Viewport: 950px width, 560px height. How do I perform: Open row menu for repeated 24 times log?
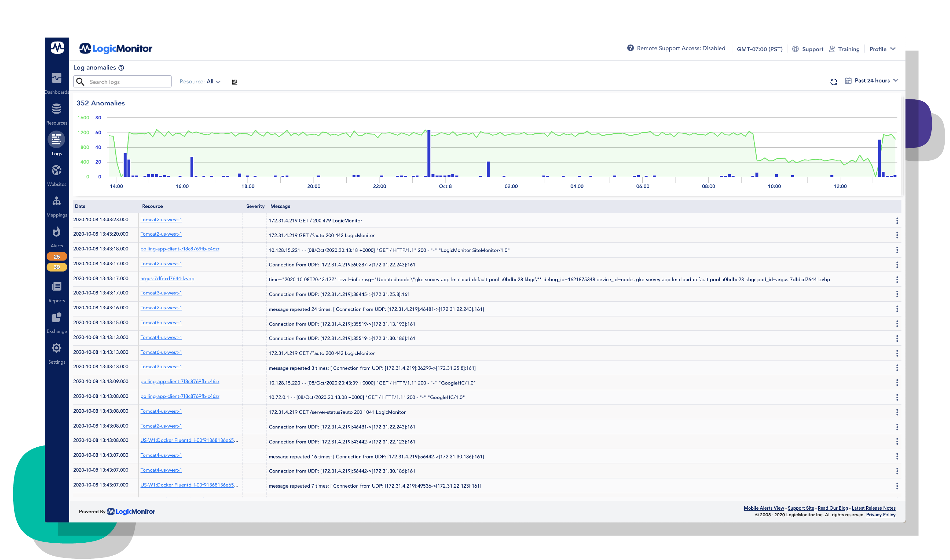[x=897, y=309]
